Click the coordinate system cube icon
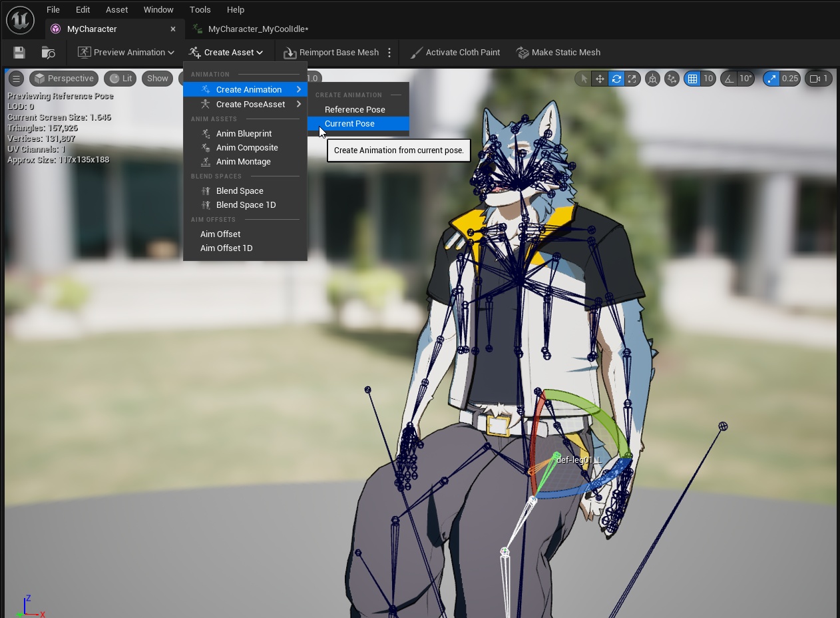 (653, 79)
